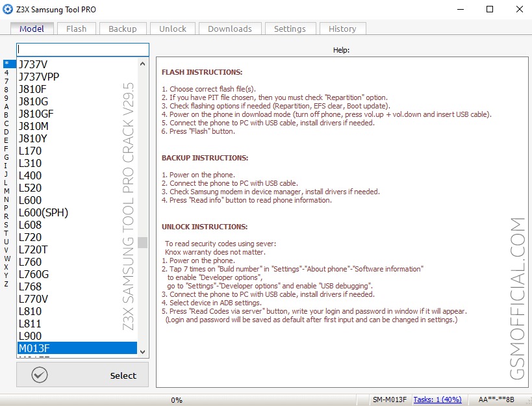
Task: Filter models by letter Z
Action: point(6,284)
